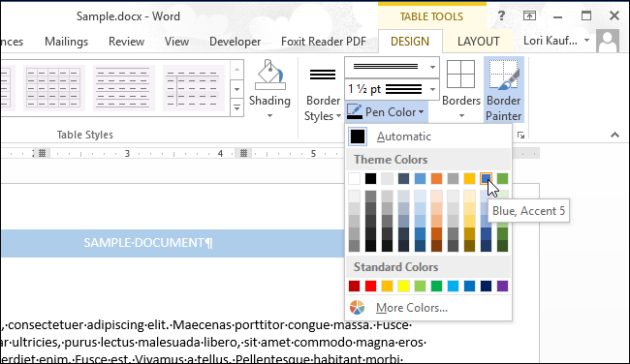Choose standard yellow color
This screenshot has width=630, height=364.
pyautogui.click(x=404, y=286)
